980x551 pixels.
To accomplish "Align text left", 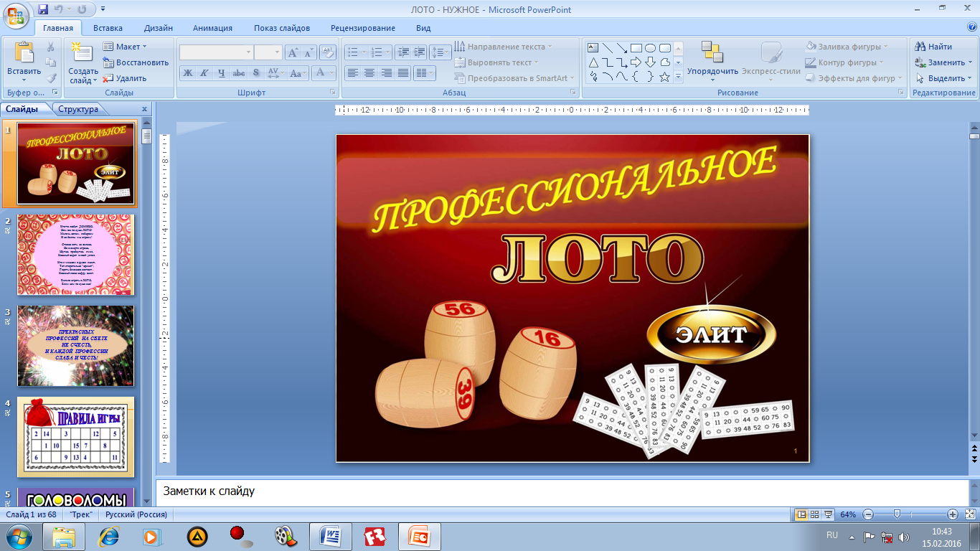I will (x=352, y=73).
